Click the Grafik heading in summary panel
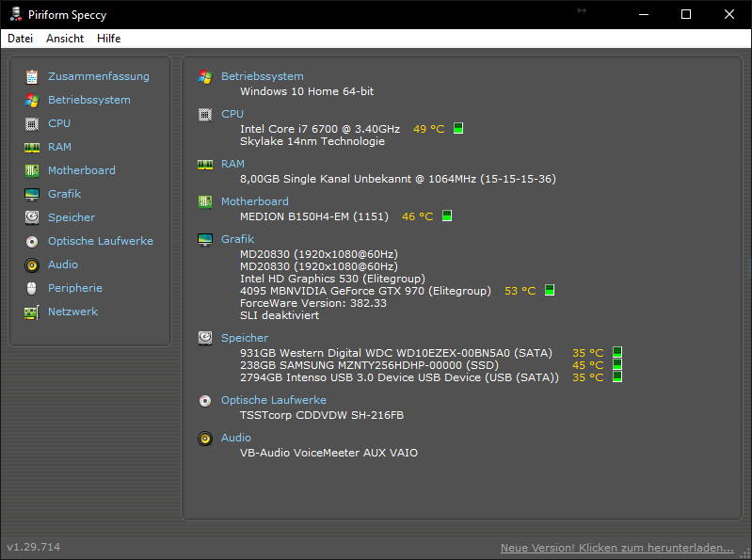Image resolution: width=752 pixels, height=560 pixels. [x=237, y=239]
